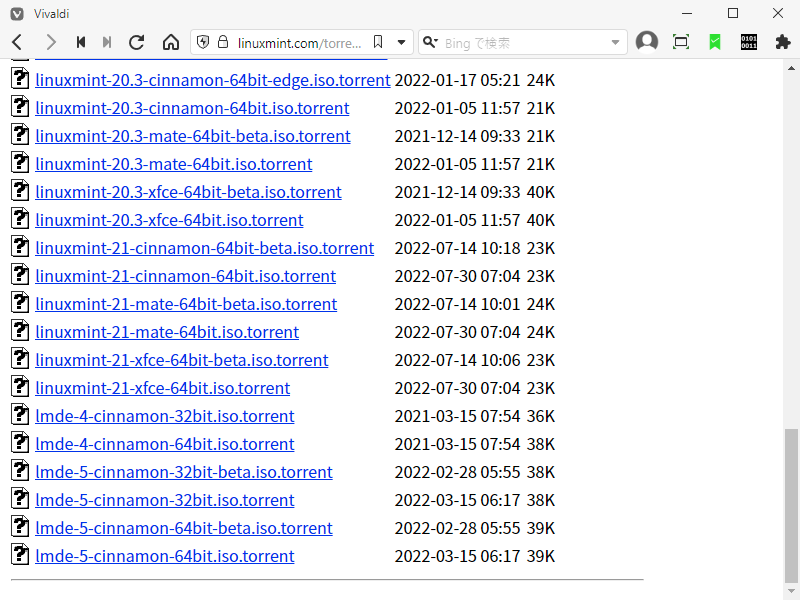Go to the home page
This screenshot has width=800, height=600.
[x=171, y=42]
